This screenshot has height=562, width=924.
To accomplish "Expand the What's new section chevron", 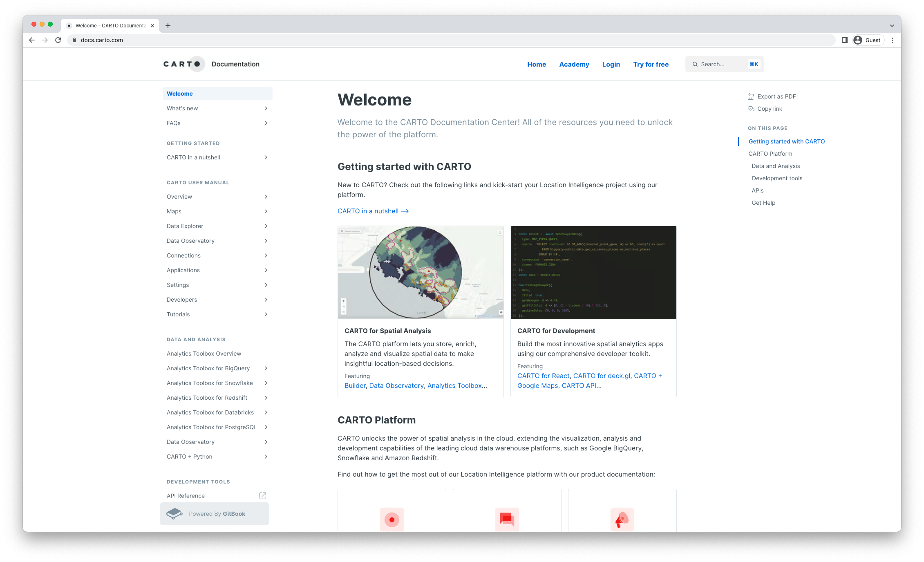I will tap(266, 108).
